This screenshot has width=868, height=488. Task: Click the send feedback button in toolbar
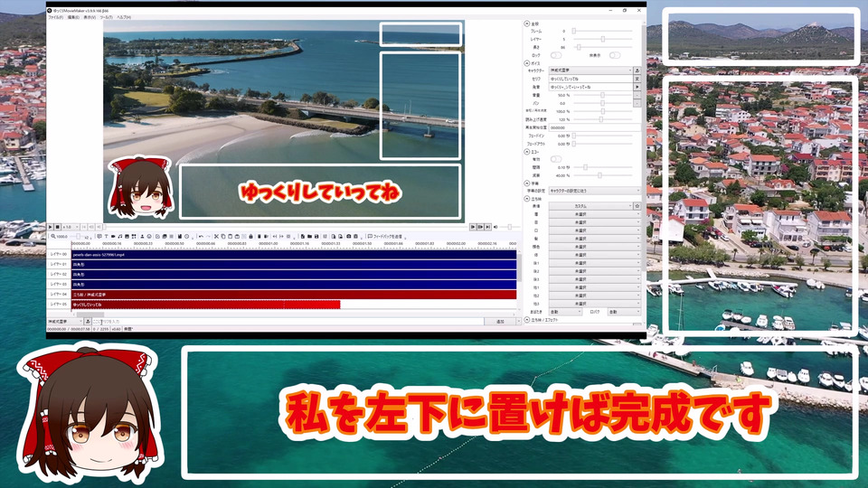(385, 236)
